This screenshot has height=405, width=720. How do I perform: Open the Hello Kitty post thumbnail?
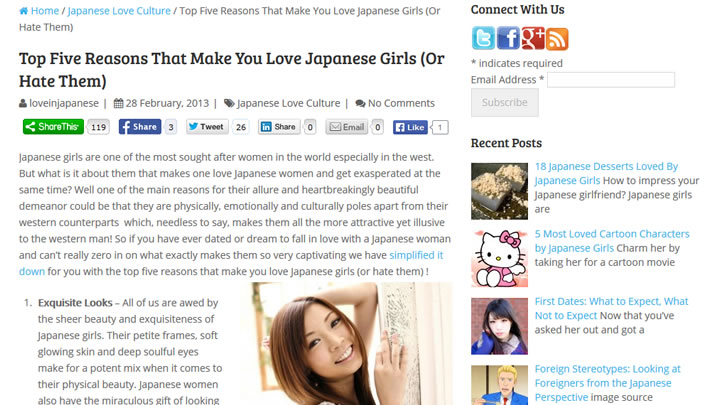[x=499, y=259]
